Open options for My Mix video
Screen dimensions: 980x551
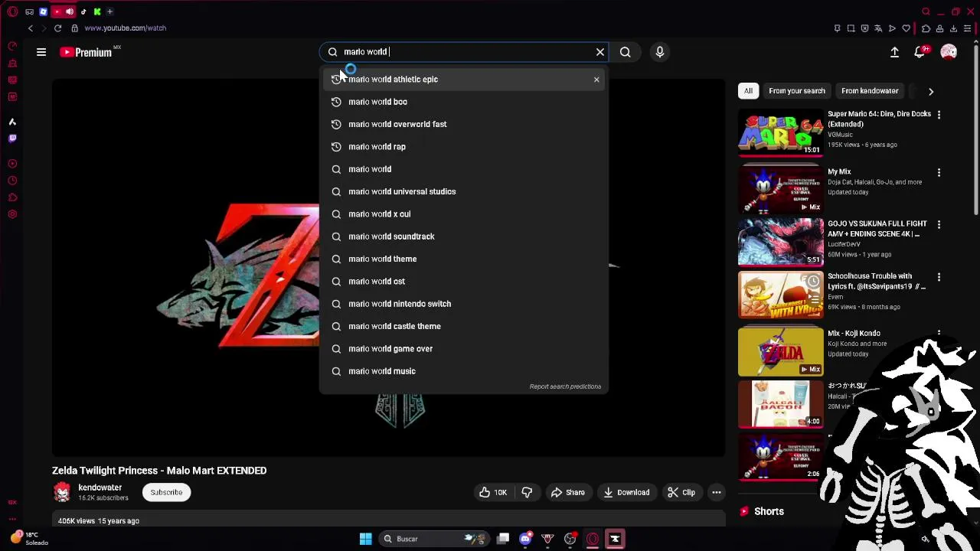[939, 173]
